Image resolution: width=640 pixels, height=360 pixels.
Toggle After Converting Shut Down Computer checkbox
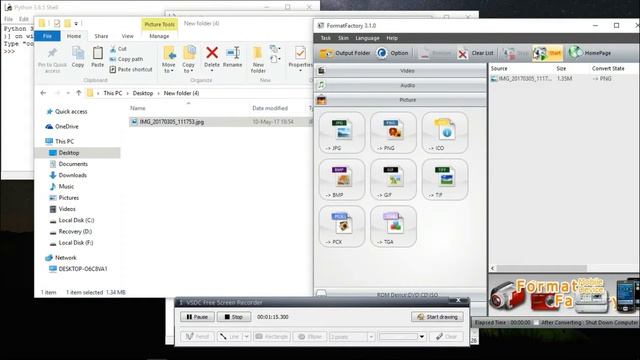536,322
